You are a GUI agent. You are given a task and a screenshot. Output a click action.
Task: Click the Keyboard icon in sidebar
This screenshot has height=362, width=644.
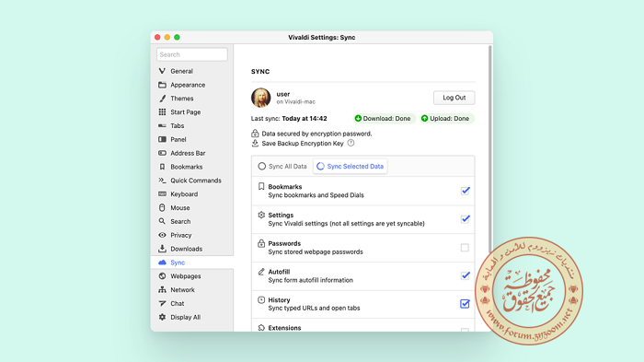(x=162, y=193)
